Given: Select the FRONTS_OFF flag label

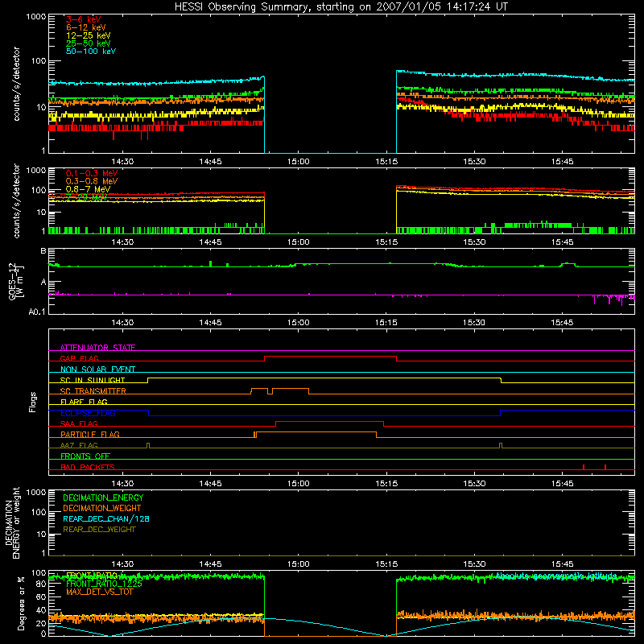Looking at the screenshot, I should pyautogui.click(x=85, y=456).
